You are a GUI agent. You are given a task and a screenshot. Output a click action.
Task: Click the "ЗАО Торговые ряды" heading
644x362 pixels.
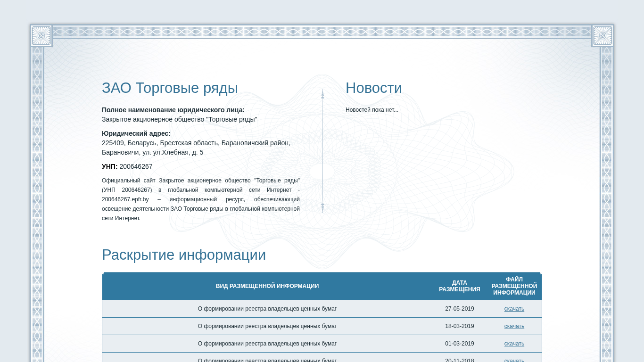(x=170, y=88)
